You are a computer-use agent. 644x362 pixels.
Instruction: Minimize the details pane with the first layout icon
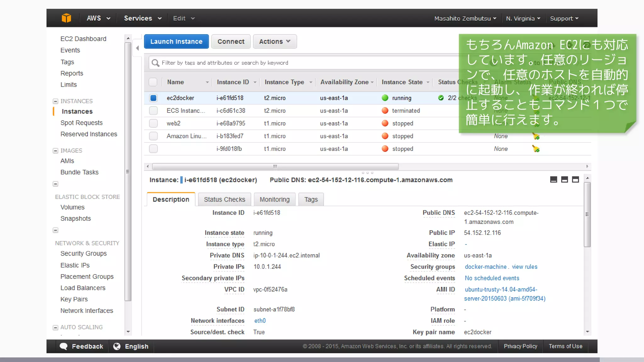554,179
